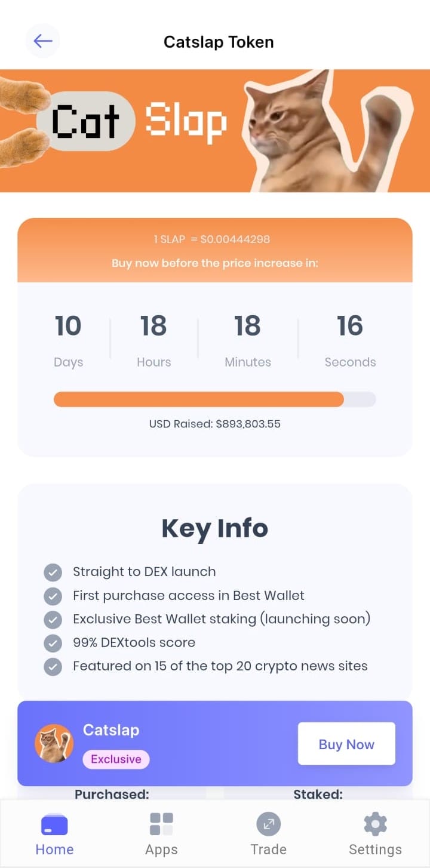
Task: Tap the Trade arrows icon
Action: point(268,824)
